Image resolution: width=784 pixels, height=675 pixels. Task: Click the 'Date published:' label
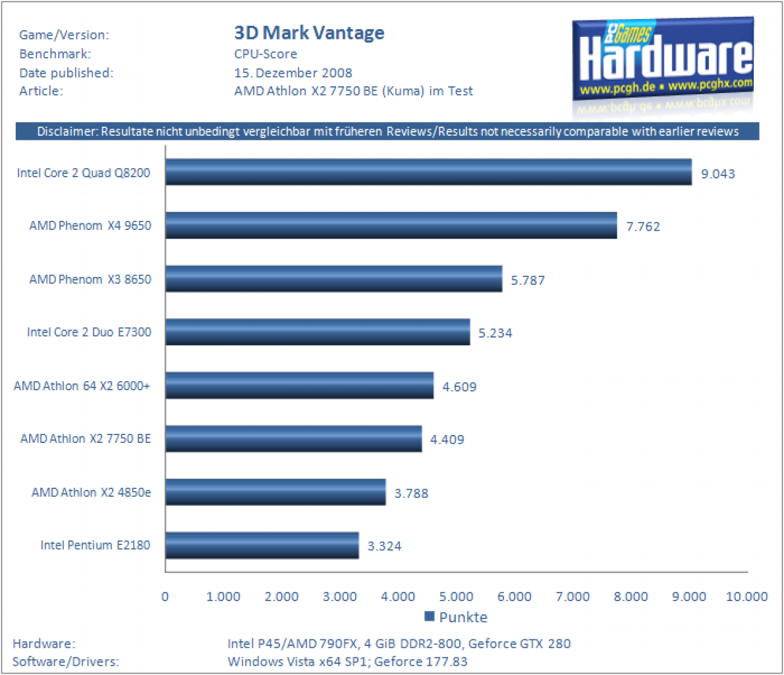coord(67,73)
